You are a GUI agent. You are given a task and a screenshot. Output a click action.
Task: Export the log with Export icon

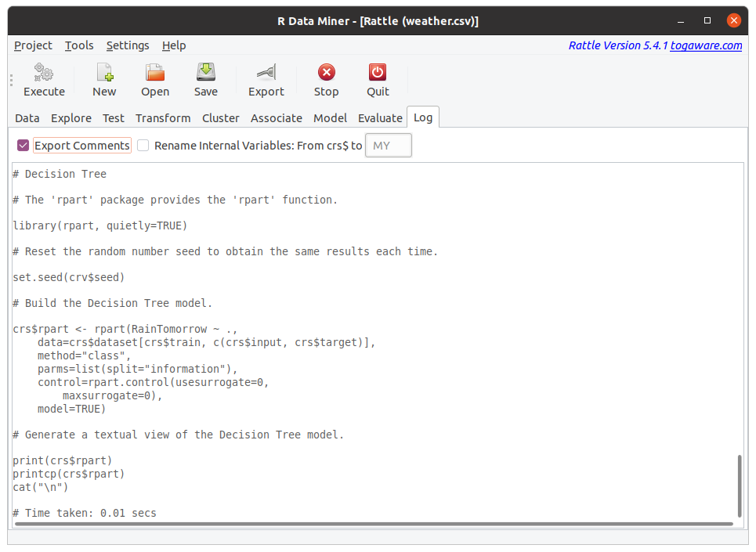[x=266, y=72]
